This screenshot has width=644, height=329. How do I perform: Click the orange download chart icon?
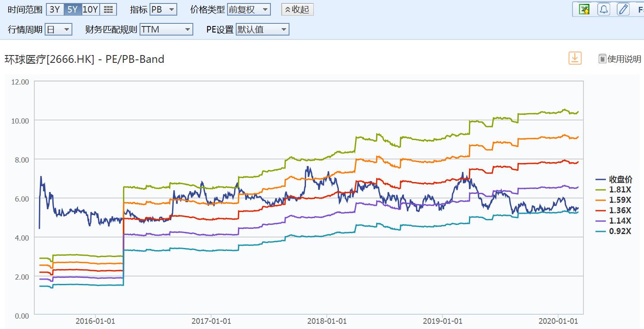575,58
